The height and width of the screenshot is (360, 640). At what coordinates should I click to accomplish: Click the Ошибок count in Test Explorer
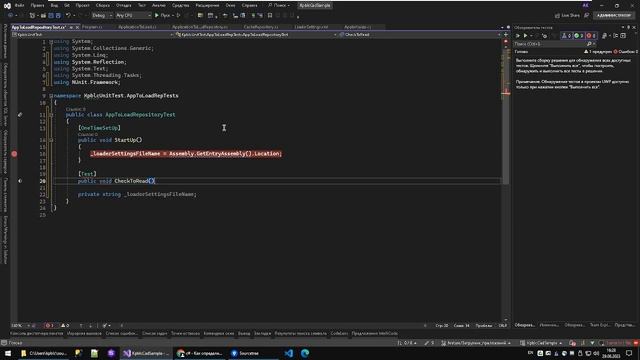pyautogui.click(x=626, y=52)
